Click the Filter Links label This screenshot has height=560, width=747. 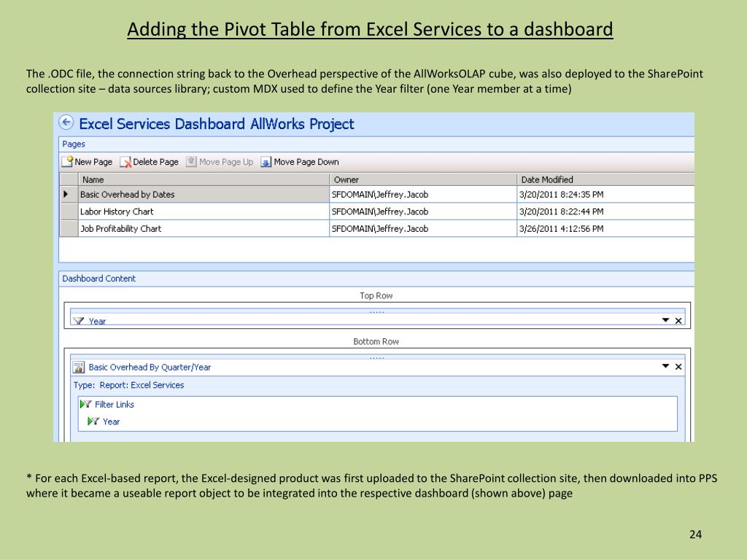(x=115, y=404)
